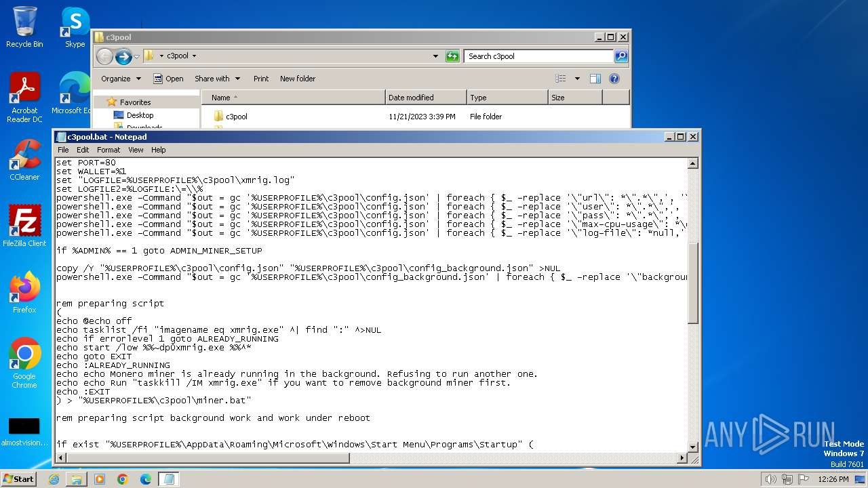The height and width of the screenshot is (488, 868).
Task: Open Google Chrome desktop shortcut
Action: pos(24,363)
